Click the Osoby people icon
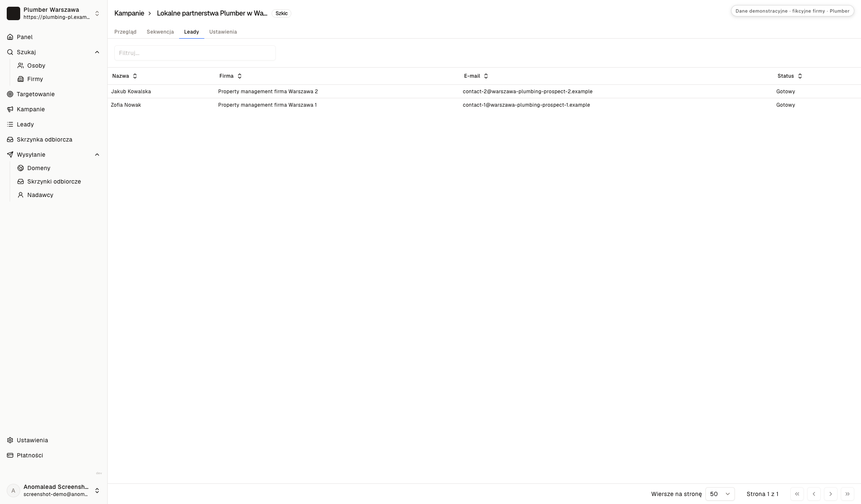861x504 pixels. pyautogui.click(x=21, y=66)
